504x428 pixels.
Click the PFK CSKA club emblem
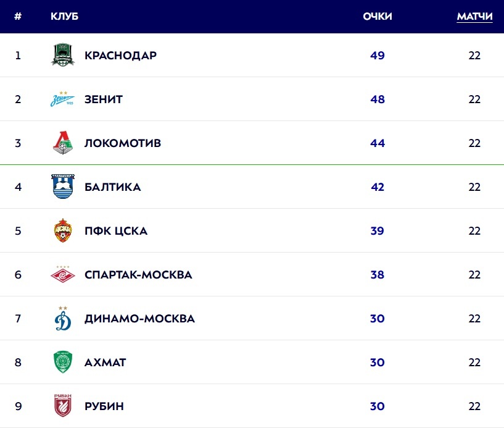point(62,230)
